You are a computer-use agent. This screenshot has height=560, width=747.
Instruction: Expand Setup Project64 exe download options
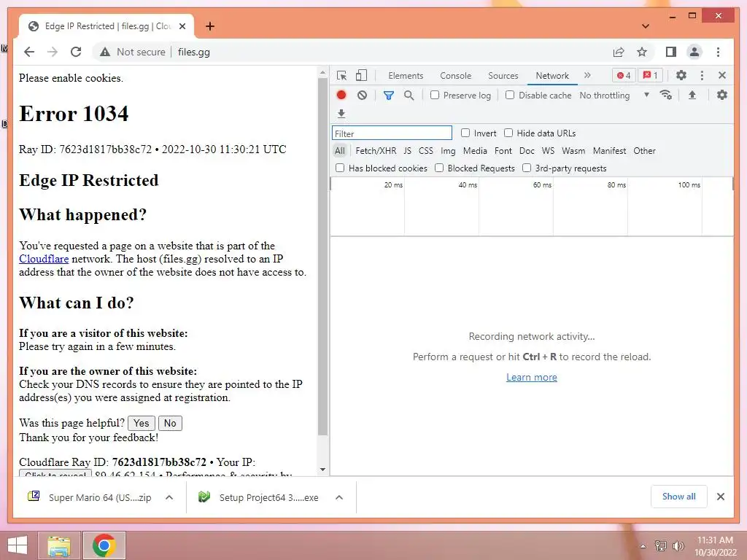(x=339, y=497)
